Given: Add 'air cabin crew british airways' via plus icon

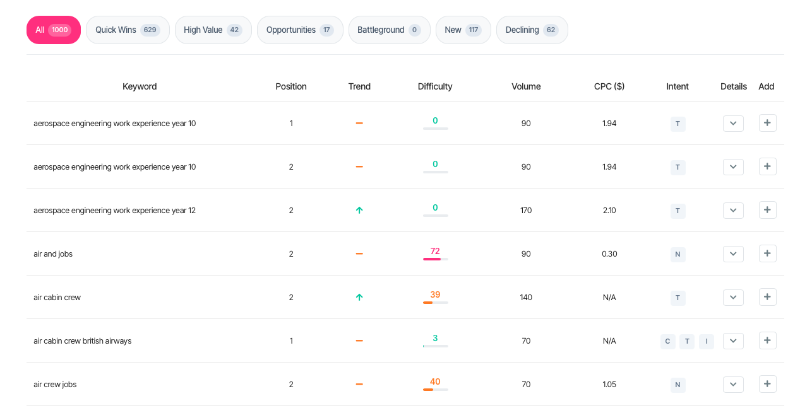Looking at the screenshot, I should pyautogui.click(x=767, y=341).
